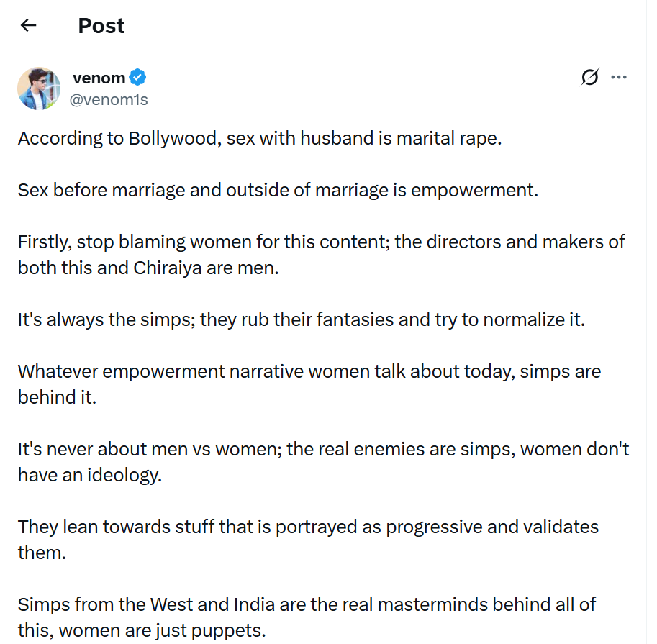Click the line "It's always the simps"

[301, 319]
